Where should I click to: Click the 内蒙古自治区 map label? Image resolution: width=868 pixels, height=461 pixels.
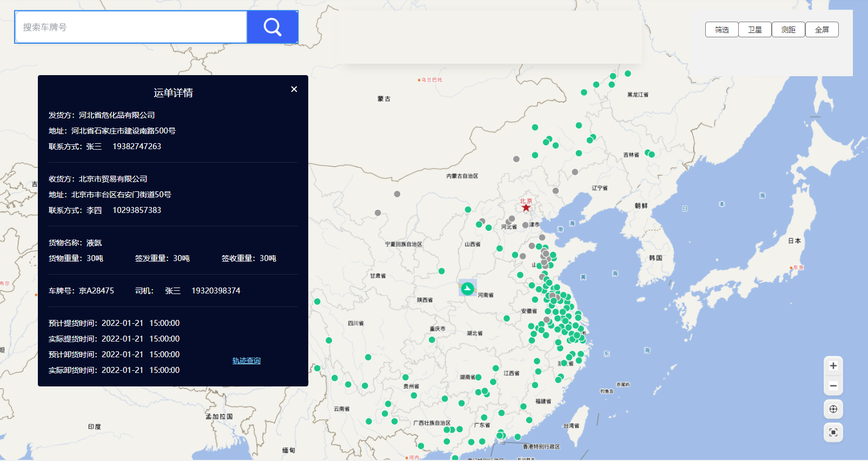tap(462, 176)
